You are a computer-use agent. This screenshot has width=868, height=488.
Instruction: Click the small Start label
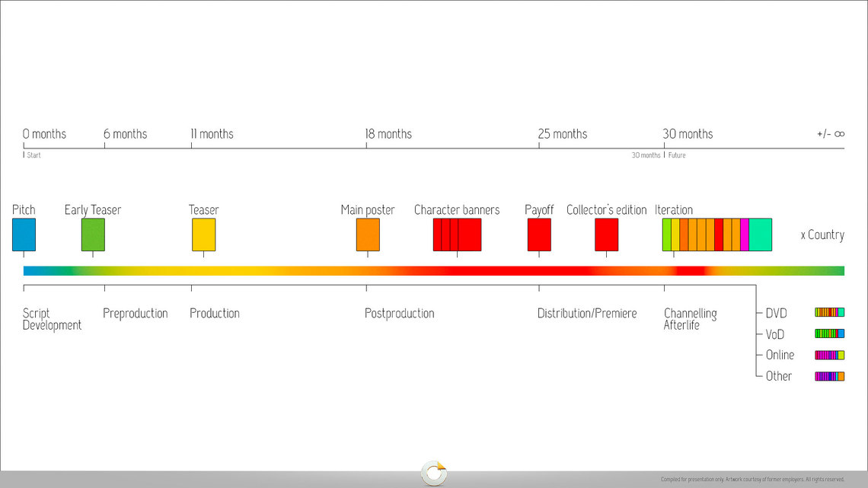(34, 155)
